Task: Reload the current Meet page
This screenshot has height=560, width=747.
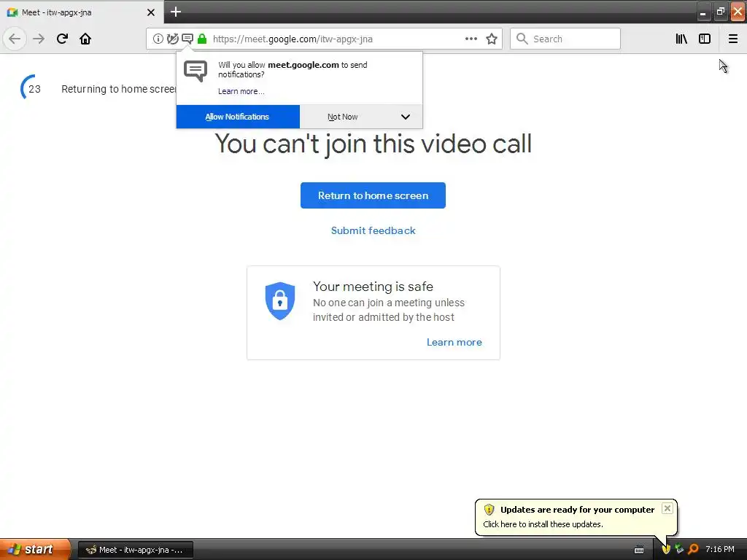Action: [x=62, y=39]
